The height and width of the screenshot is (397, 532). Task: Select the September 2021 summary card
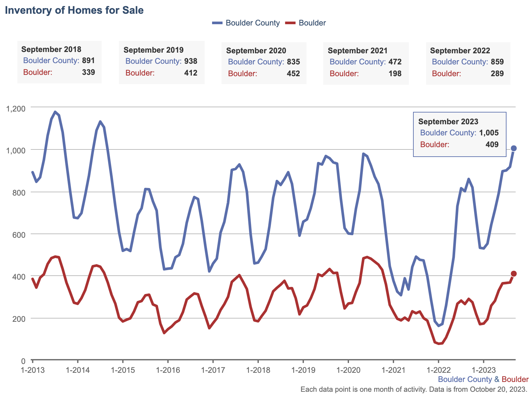(x=366, y=63)
